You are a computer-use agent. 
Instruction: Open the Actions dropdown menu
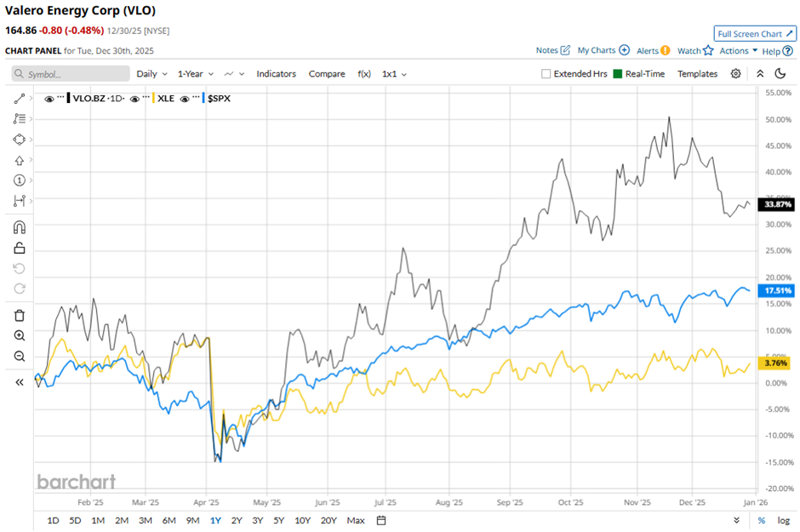pyautogui.click(x=738, y=51)
